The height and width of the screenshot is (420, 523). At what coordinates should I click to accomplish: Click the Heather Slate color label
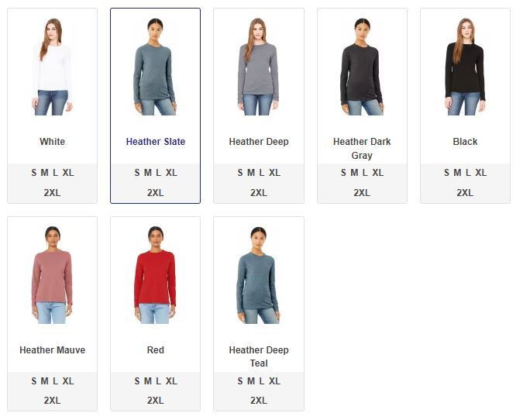point(156,142)
